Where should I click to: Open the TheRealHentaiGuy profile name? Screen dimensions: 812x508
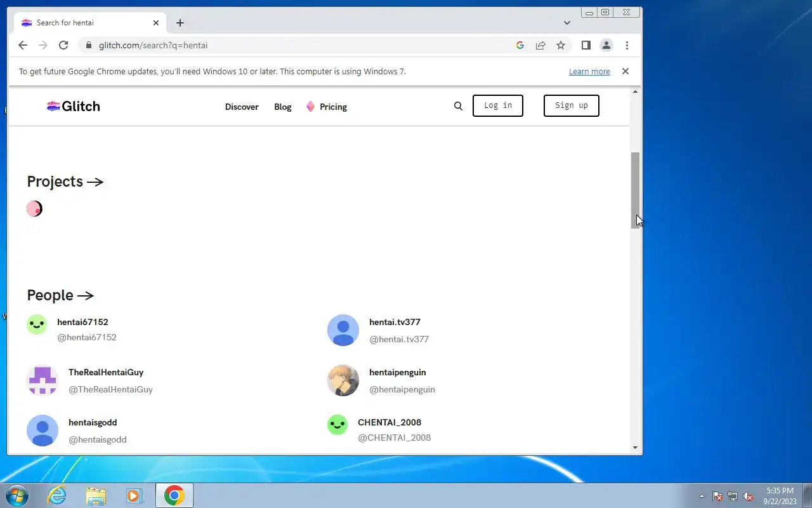tap(106, 372)
